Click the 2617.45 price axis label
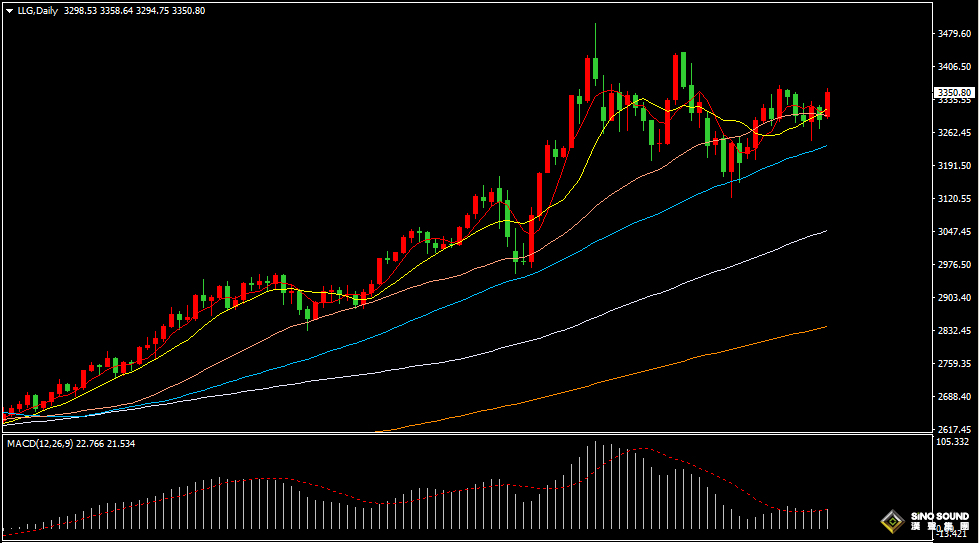 (x=954, y=429)
